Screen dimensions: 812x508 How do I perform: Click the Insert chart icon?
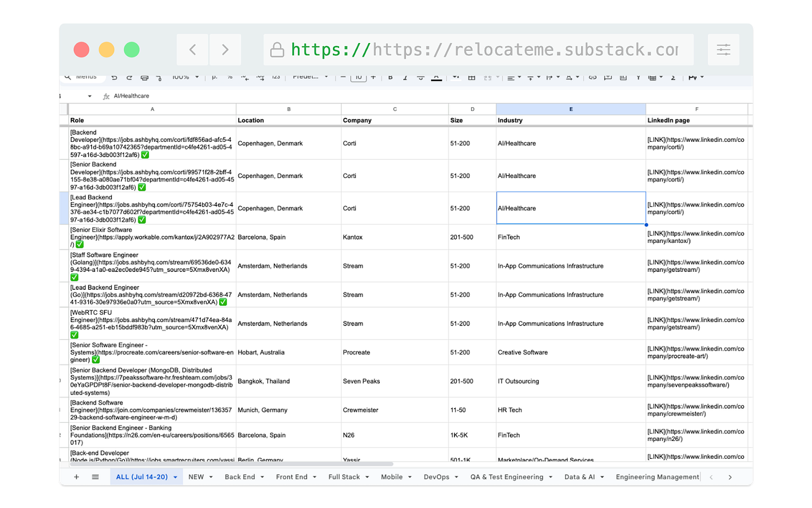click(x=623, y=78)
